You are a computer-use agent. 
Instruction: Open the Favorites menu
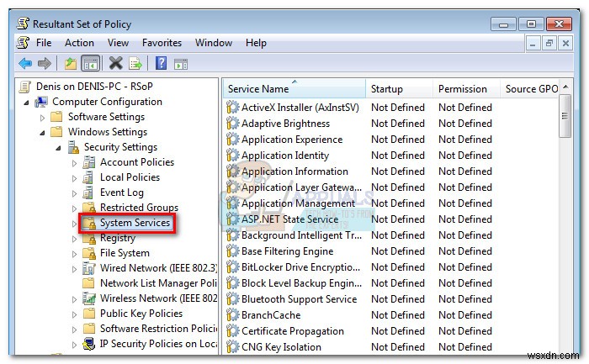162,43
